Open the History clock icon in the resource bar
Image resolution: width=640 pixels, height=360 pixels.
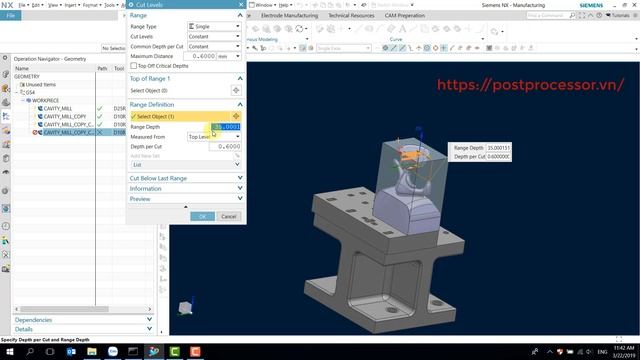point(6,226)
